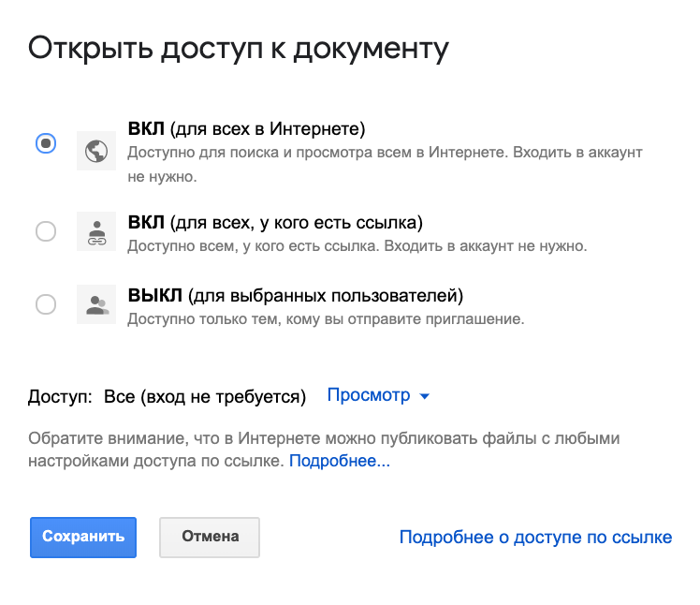Click the globe icon for public access
The image size is (700, 605).
pyautogui.click(x=96, y=151)
